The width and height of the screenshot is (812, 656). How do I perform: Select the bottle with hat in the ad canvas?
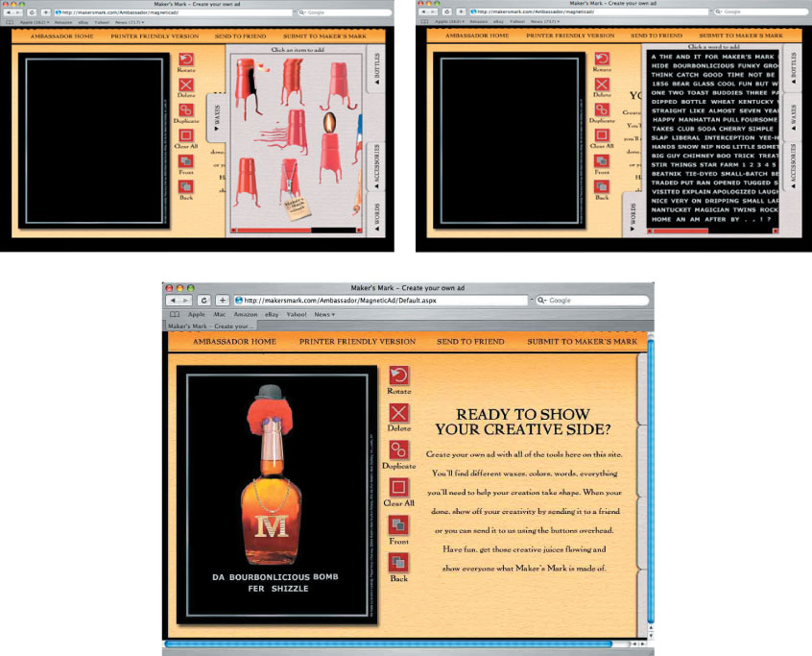272,475
